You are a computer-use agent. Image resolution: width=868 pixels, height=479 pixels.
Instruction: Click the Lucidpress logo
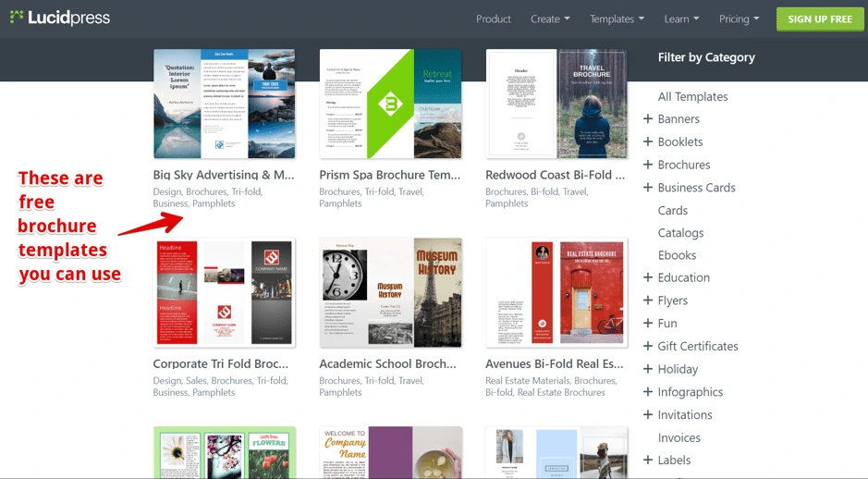60,18
